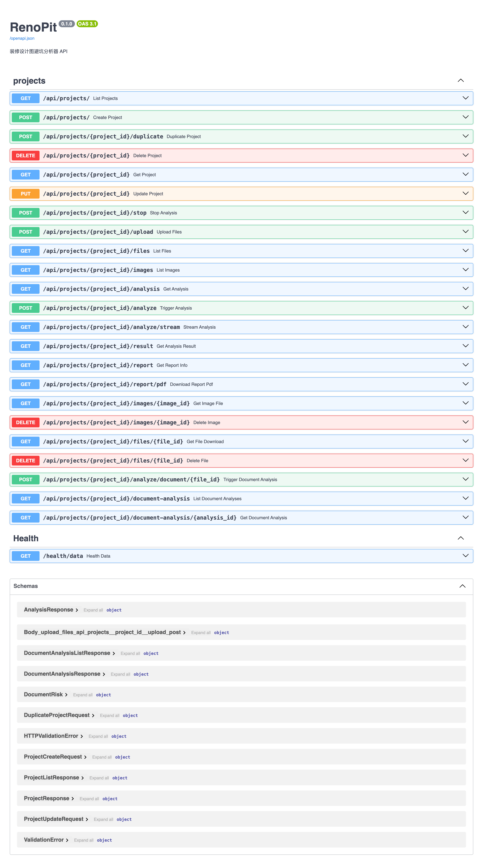
Task: Click the Health tag heading
Action: (x=26, y=538)
